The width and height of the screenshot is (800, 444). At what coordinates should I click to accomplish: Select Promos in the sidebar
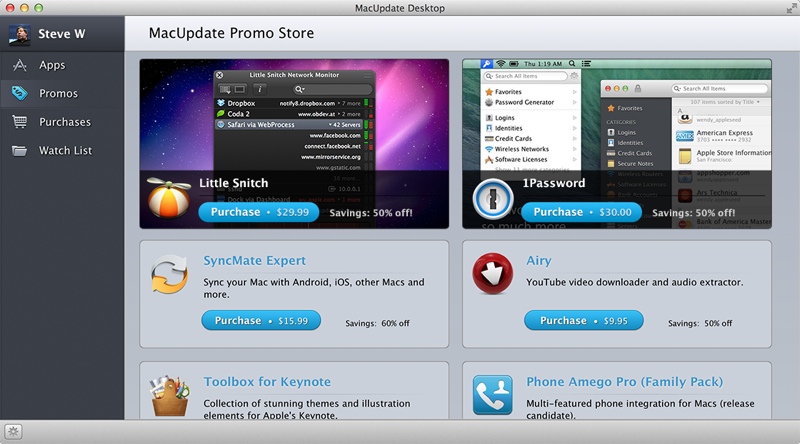[x=62, y=93]
